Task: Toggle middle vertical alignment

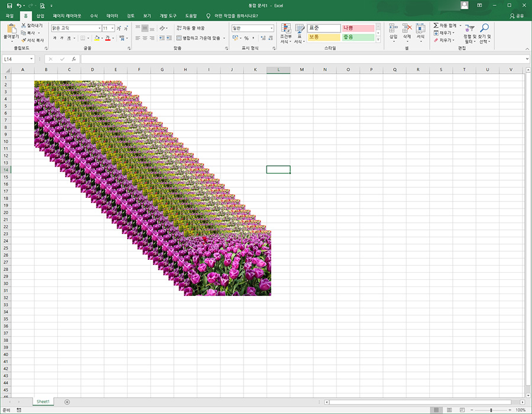Action: [x=145, y=28]
